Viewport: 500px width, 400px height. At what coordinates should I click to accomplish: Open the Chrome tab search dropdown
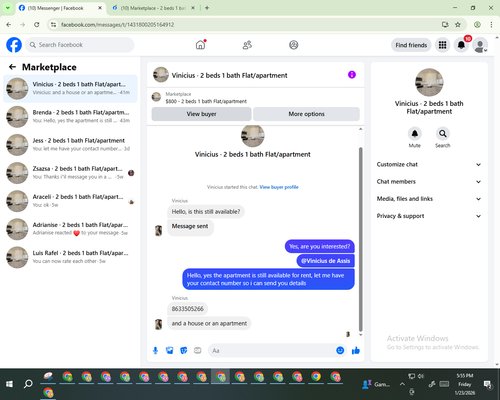(7, 8)
